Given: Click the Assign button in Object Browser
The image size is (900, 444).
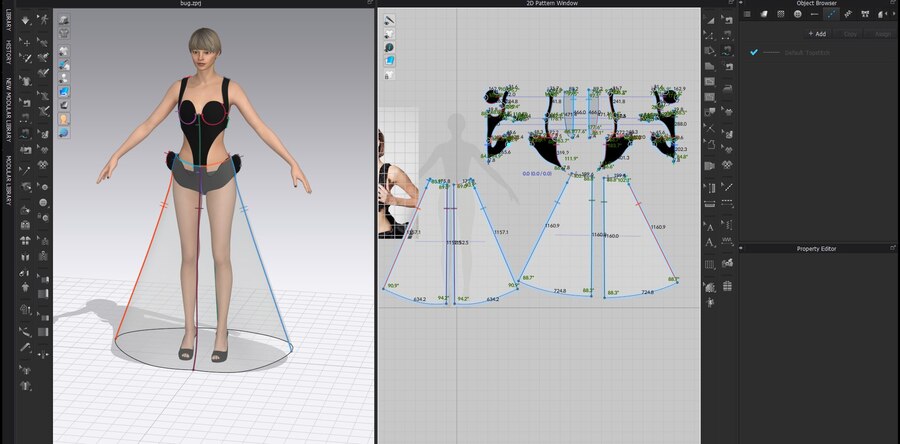Looking at the screenshot, I should (x=883, y=34).
